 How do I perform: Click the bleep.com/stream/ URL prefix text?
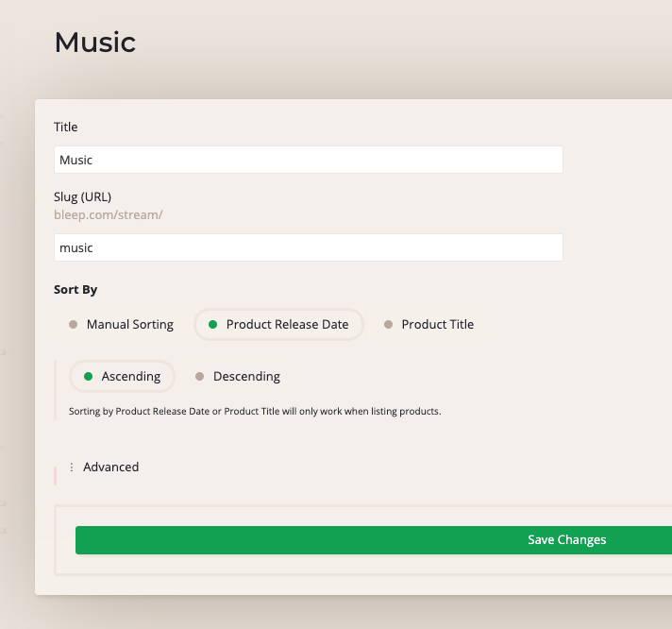109,215
